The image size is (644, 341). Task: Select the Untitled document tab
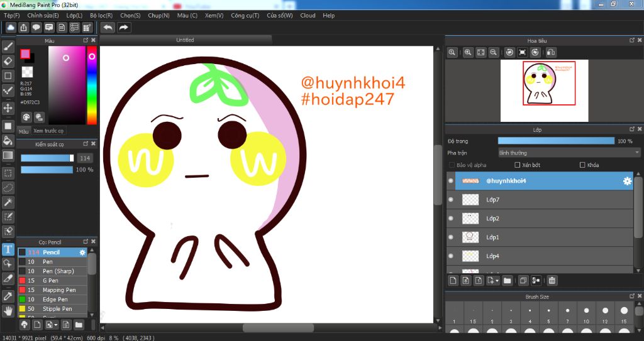point(186,40)
